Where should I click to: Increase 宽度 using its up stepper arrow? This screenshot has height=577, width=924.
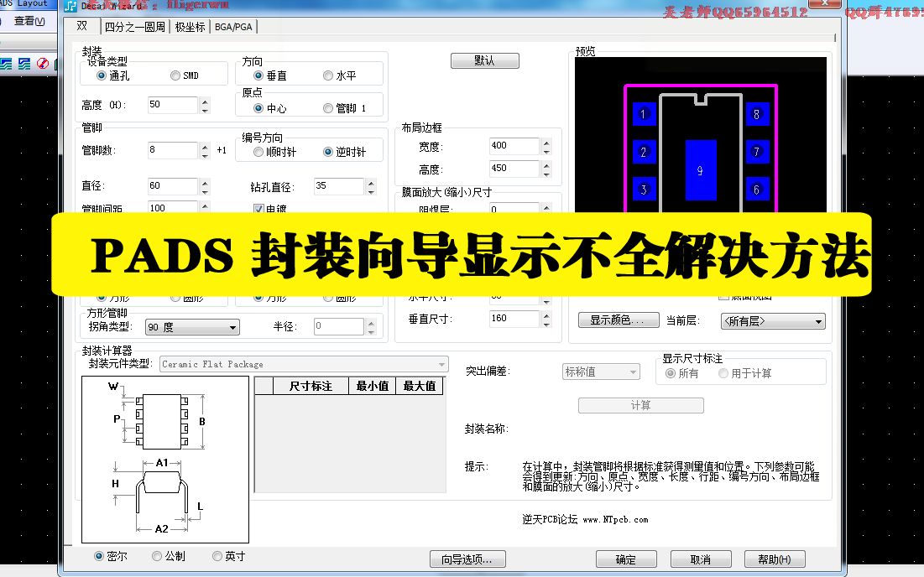click(546, 141)
